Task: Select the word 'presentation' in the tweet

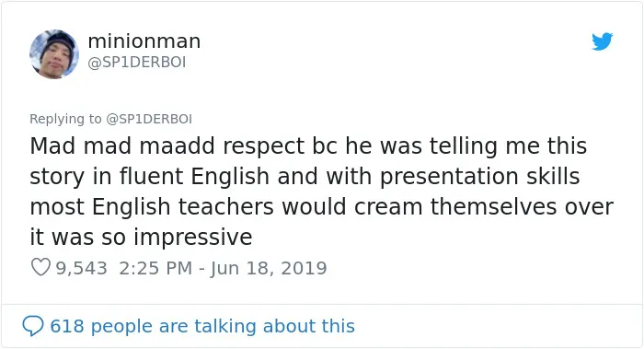Action: (x=449, y=178)
